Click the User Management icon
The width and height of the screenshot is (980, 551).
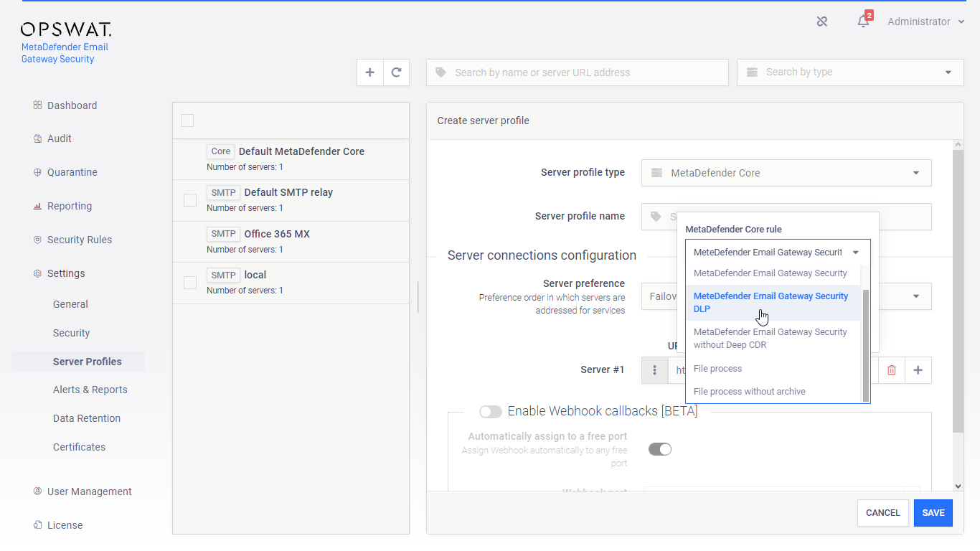pyautogui.click(x=37, y=491)
